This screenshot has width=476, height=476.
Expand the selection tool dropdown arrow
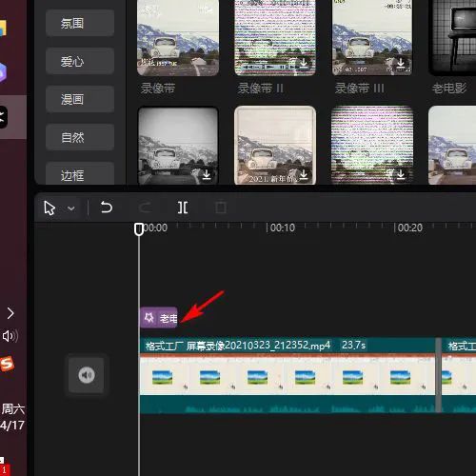(x=71, y=208)
